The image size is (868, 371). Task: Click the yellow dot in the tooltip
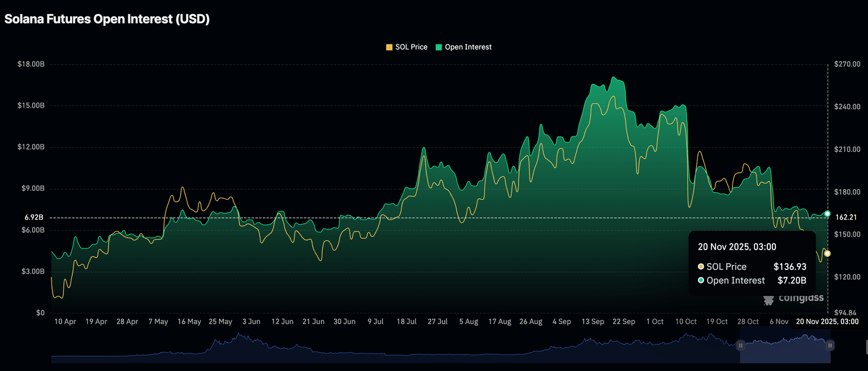(701, 267)
